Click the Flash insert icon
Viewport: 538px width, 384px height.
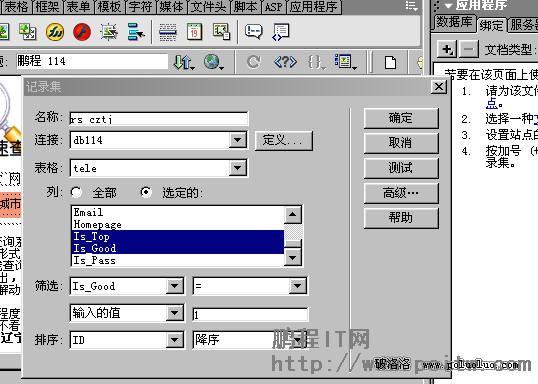click(82, 32)
